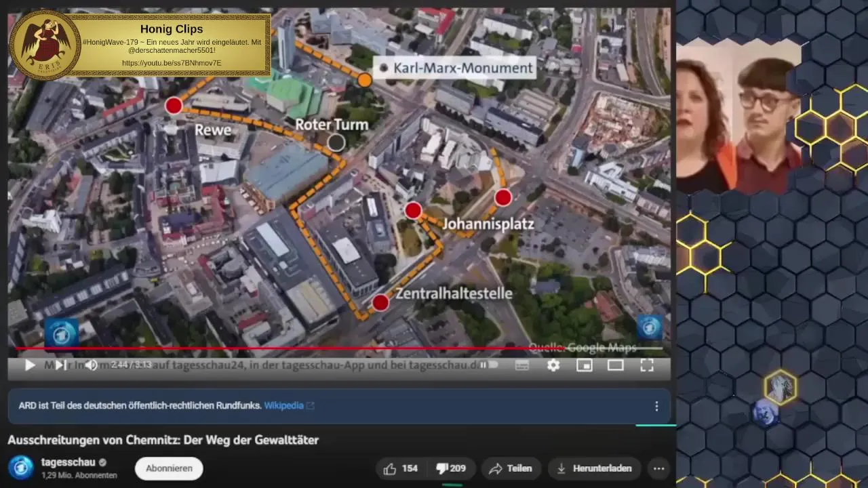The width and height of the screenshot is (868, 488).
Task: Click the Roter Turm map label
Action: pos(332,125)
